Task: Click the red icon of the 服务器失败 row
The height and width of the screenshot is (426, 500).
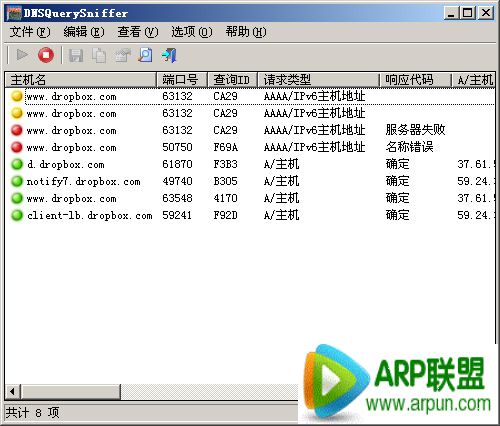Action: pos(17,130)
